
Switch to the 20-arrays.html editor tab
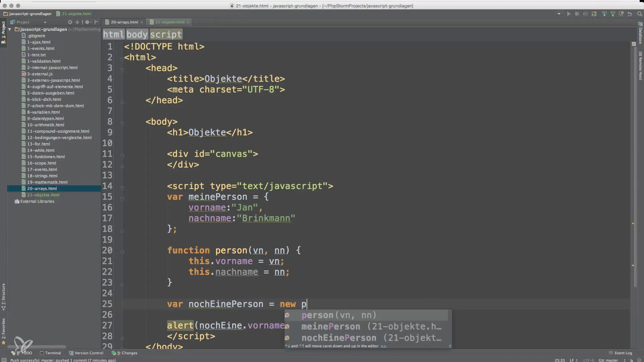[x=124, y=22]
